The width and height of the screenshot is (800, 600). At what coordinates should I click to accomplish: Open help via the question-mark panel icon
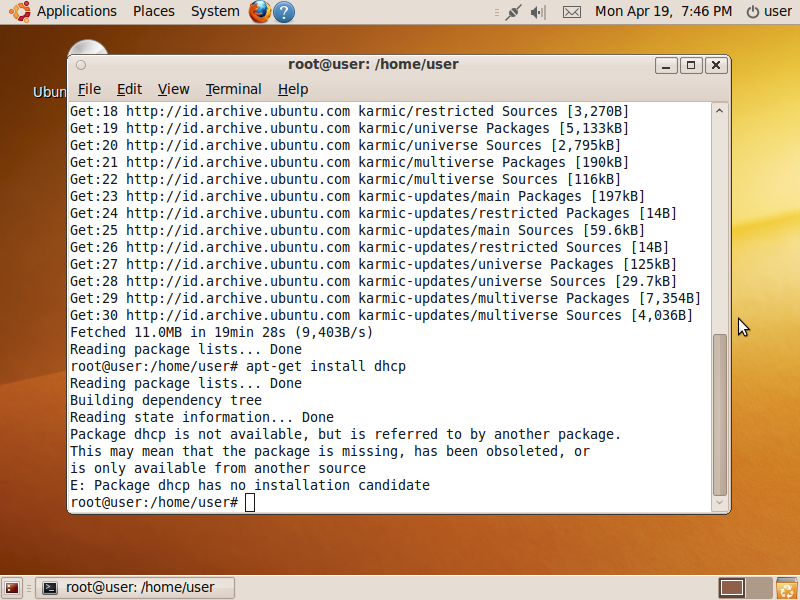point(285,11)
